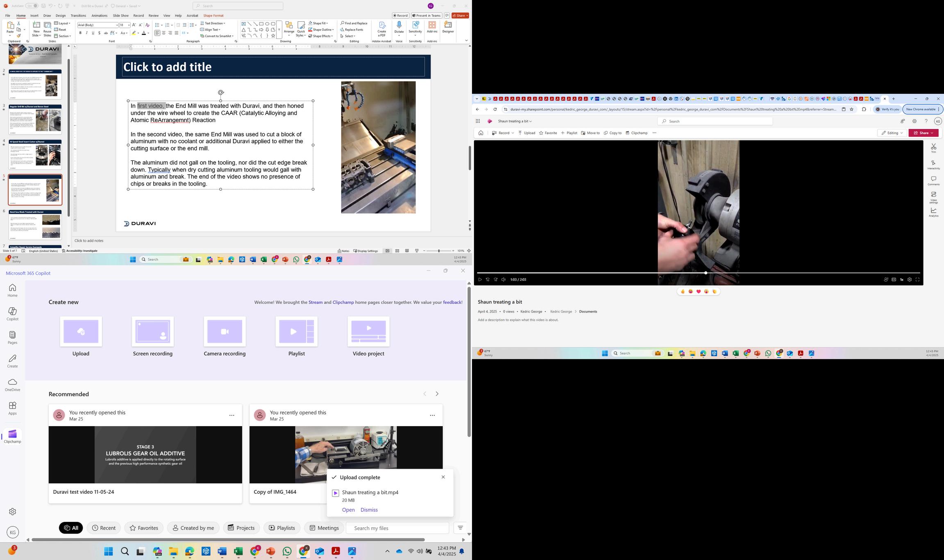Viewport: 944px width, 560px height.
Task: Toggle bold formatting in the Font group
Action: (80, 33)
